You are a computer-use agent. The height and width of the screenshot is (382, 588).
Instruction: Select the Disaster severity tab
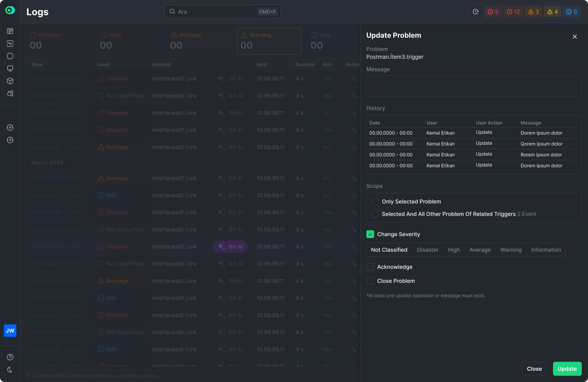[x=428, y=250]
